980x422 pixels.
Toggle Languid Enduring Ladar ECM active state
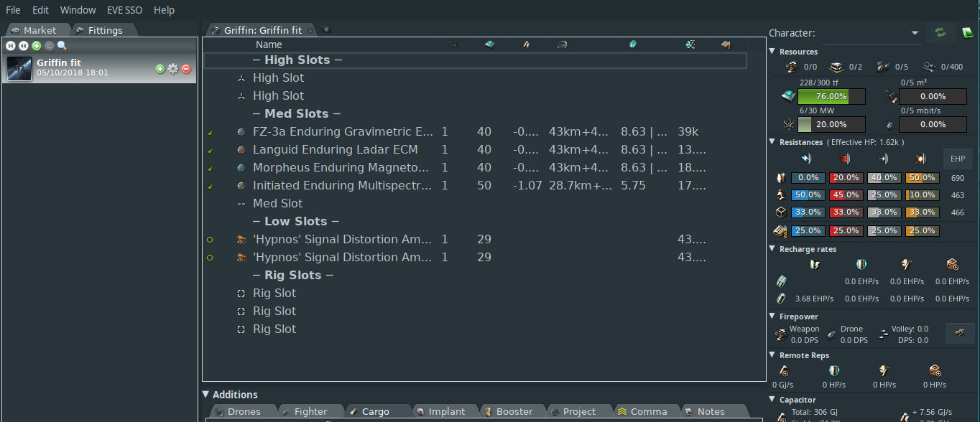click(x=210, y=151)
